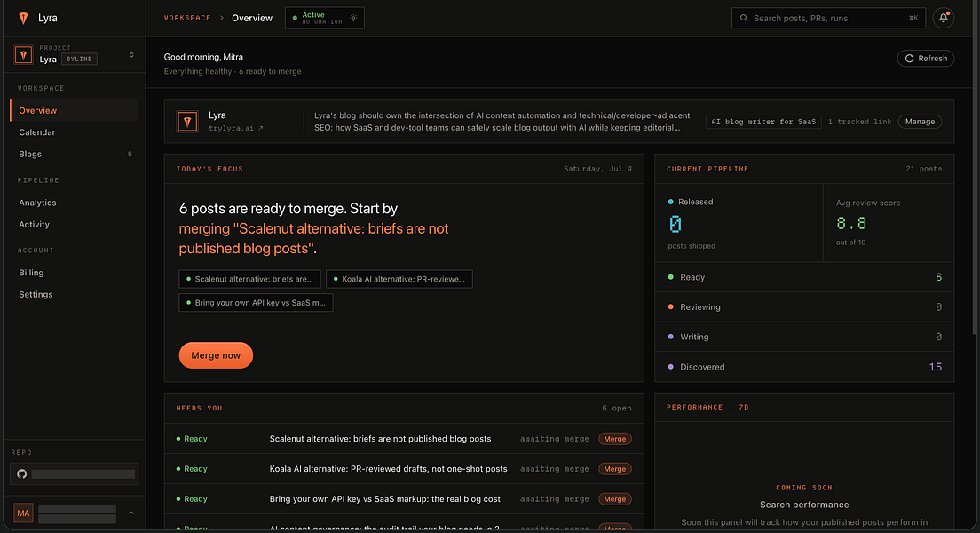Click the search magnifier icon
Screen dimensions: 980x533
coord(744,18)
